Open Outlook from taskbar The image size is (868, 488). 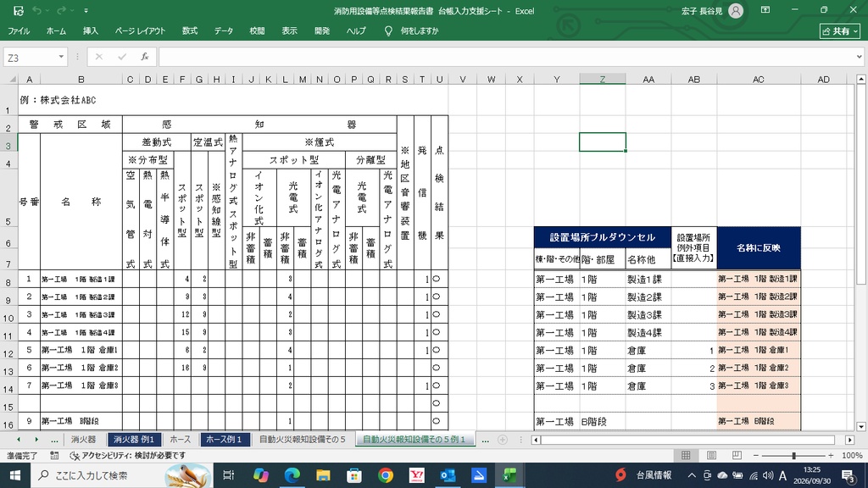(448, 475)
